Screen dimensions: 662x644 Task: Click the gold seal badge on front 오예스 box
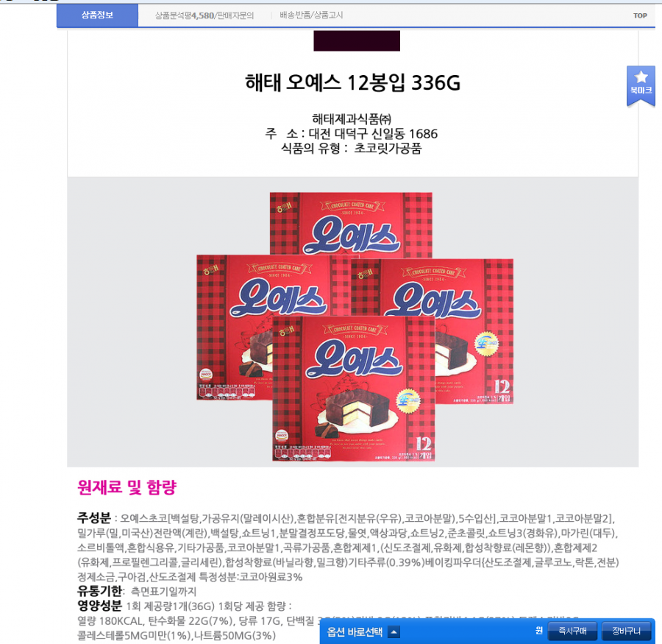[x=407, y=401]
